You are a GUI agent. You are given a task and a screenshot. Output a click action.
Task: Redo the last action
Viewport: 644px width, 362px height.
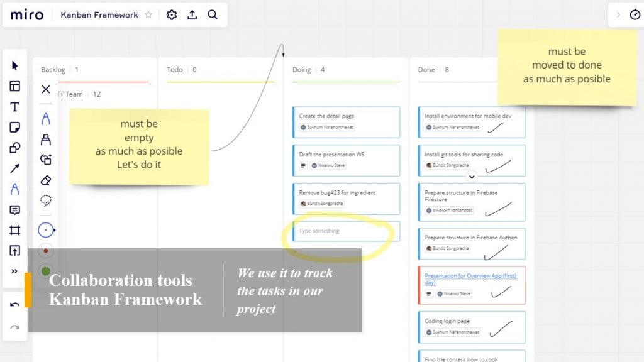15,327
